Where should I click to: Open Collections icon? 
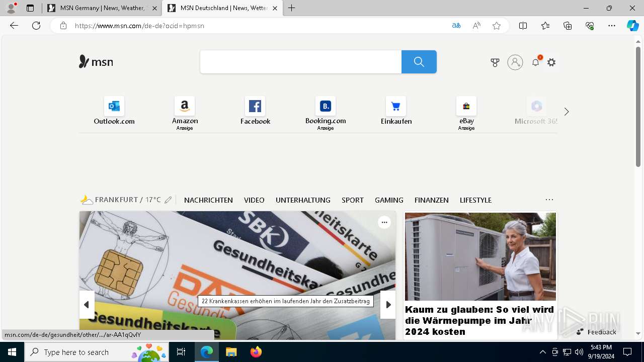click(568, 26)
